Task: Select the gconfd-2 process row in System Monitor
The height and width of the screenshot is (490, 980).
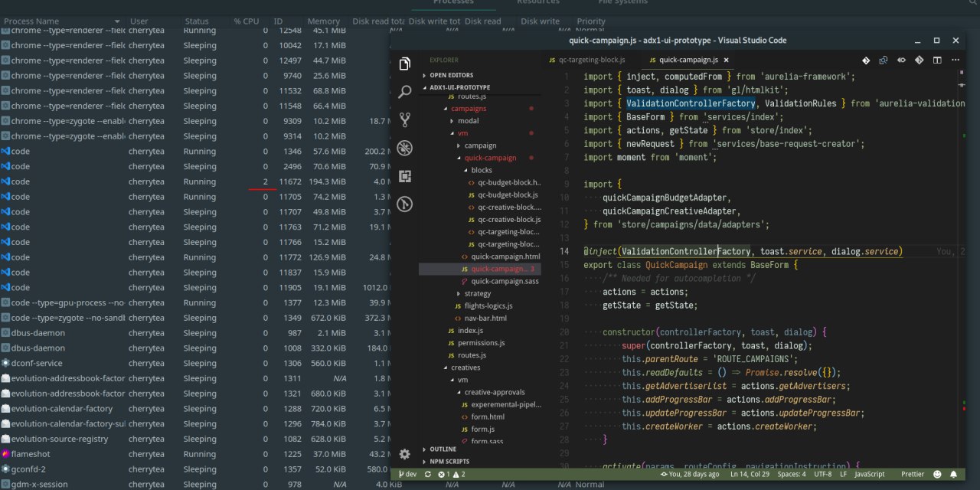Action: 194,469
